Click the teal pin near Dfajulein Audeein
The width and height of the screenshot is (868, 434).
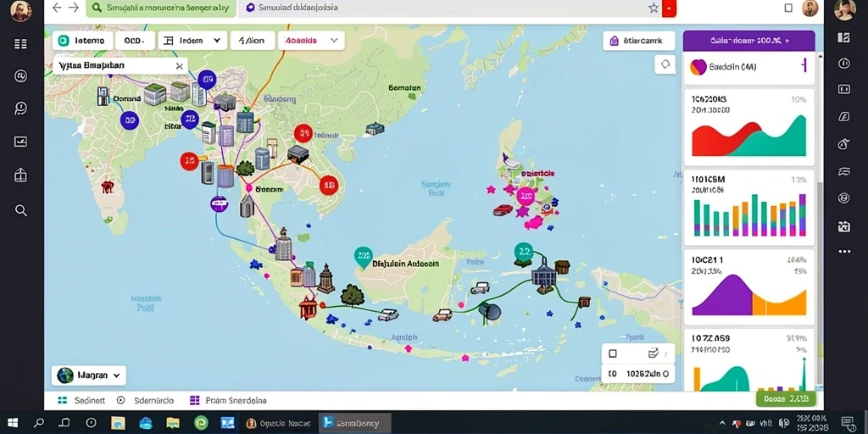(363, 258)
